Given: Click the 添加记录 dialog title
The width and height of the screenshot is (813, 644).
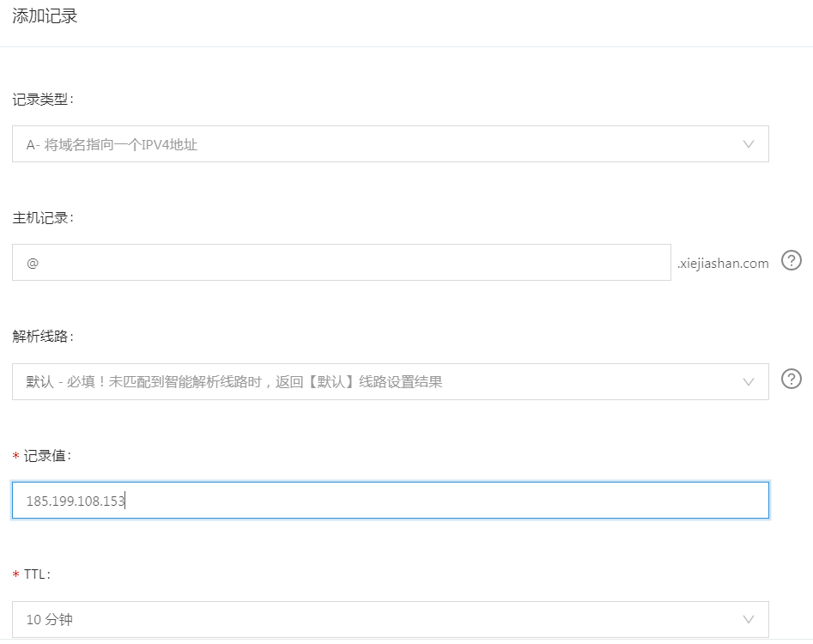Looking at the screenshot, I should 45,16.
